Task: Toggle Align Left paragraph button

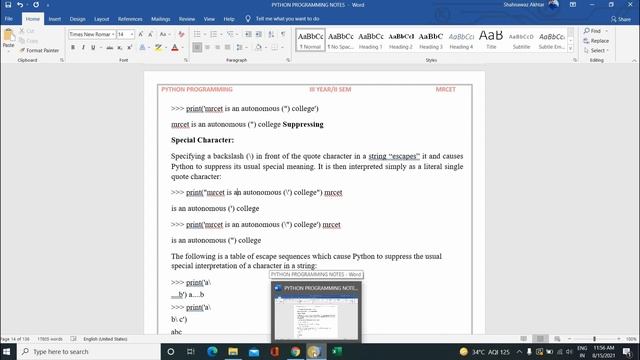Action: (x=197, y=48)
